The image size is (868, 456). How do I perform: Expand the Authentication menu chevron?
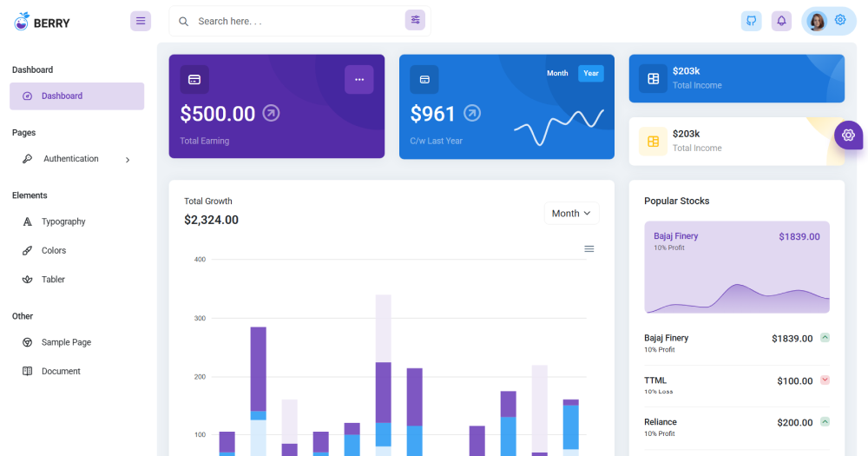point(128,160)
